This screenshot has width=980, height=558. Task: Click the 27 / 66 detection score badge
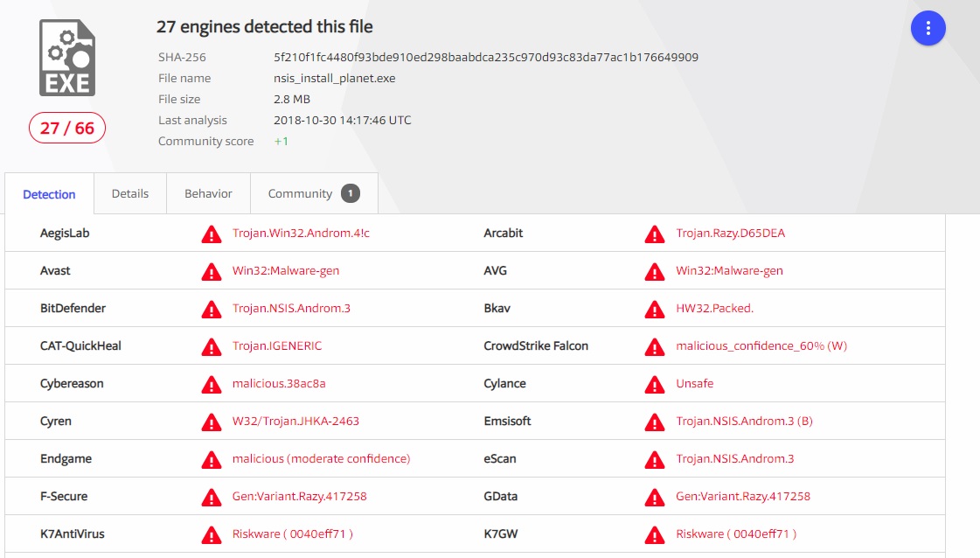[x=66, y=129]
